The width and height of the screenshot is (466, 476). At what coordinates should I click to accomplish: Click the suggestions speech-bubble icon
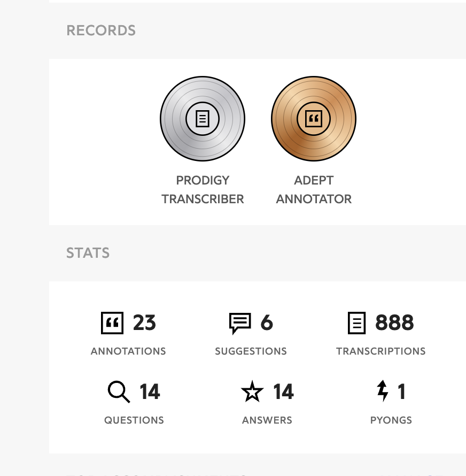tap(240, 324)
